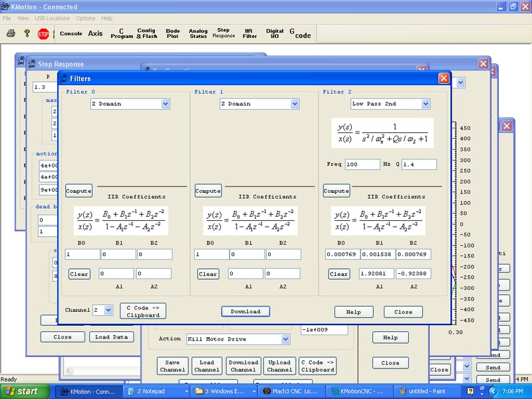Expand the Filter 2 Low Pass 2nd dropdown
The height and width of the screenshot is (399, 532).
(x=425, y=104)
